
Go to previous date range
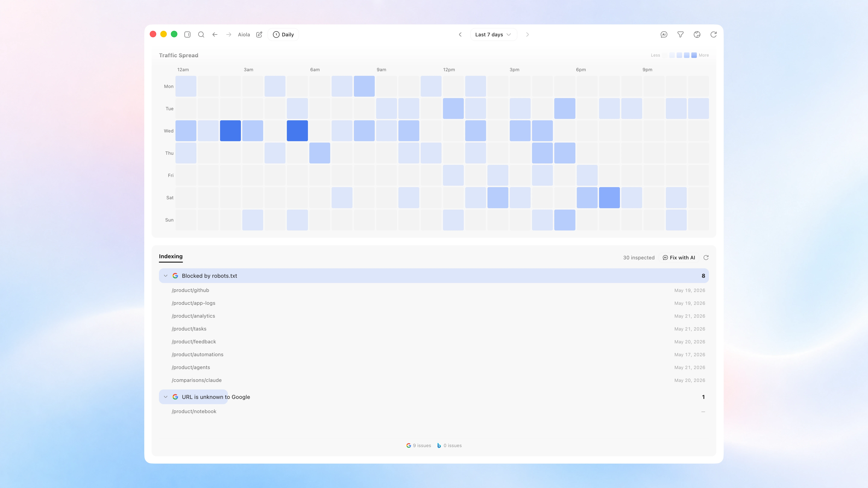coord(460,34)
